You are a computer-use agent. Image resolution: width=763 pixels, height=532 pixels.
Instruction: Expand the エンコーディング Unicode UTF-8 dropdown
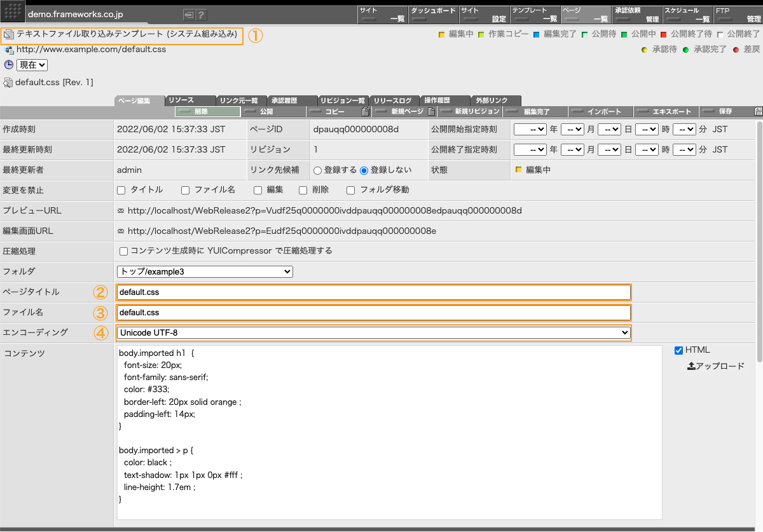[x=373, y=332]
